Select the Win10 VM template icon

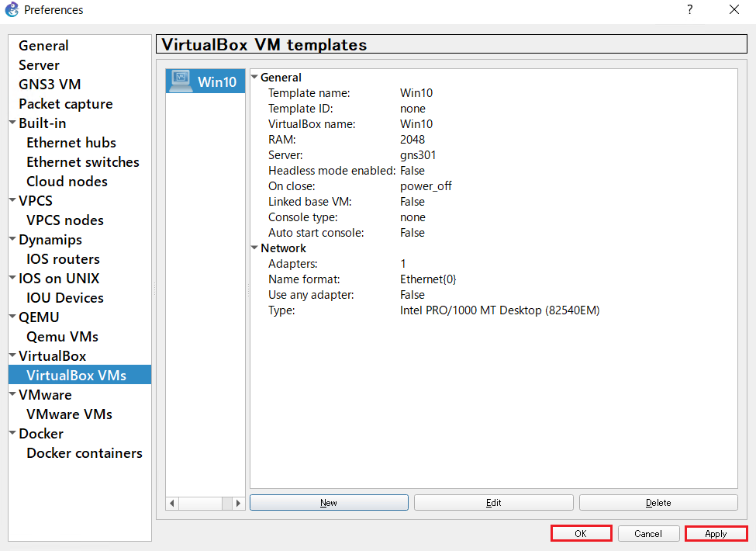[181, 81]
